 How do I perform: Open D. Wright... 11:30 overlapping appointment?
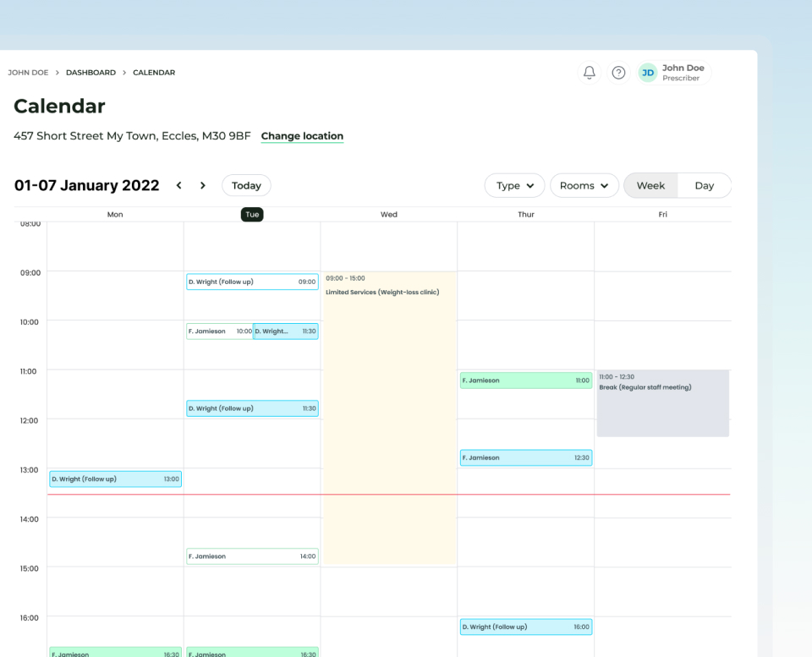(285, 331)
